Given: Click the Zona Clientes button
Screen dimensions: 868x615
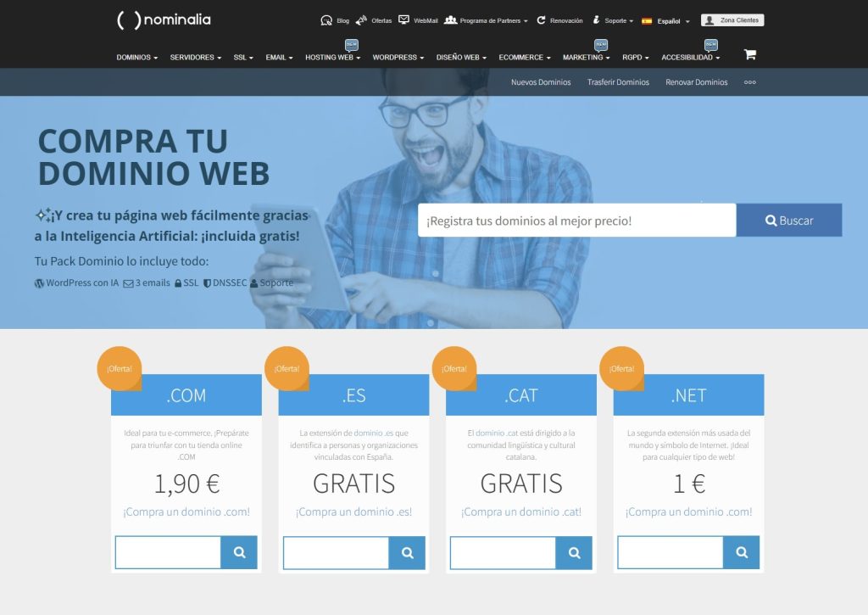Looking at the screenshot, I should [x=732, y=20].
